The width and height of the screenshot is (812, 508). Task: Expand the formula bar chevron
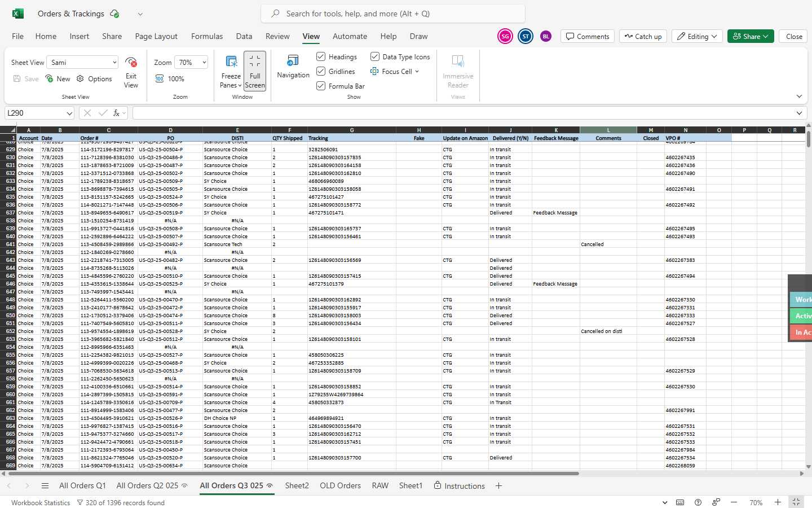799,113
